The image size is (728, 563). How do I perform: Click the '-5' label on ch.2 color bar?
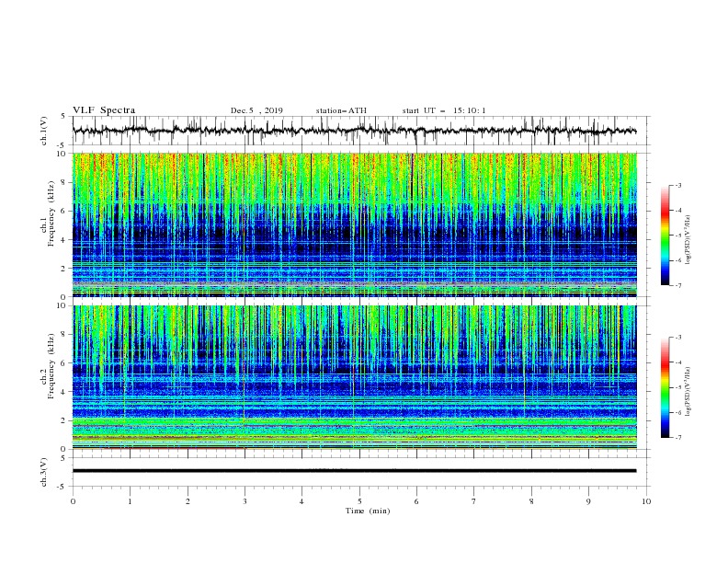click(x=677, y=387)
